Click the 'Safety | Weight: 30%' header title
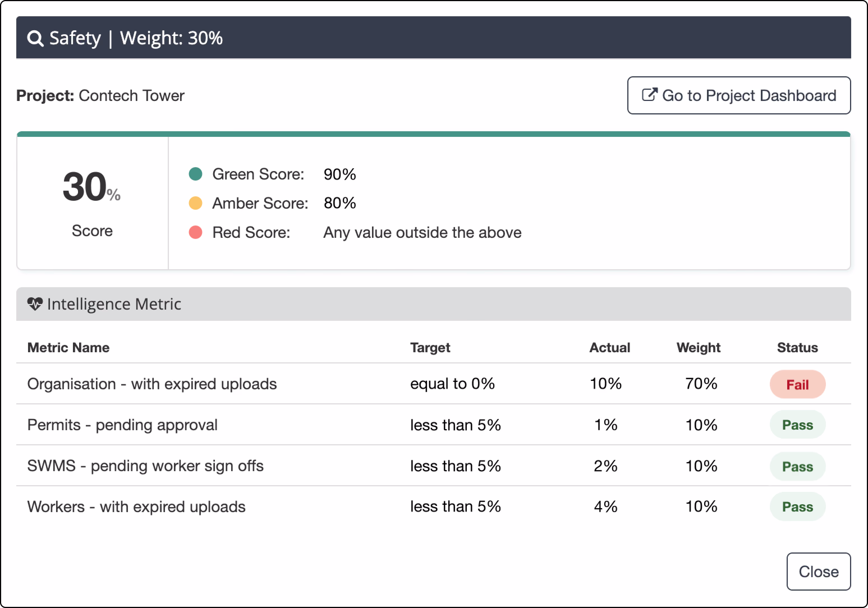 [136, 38]
